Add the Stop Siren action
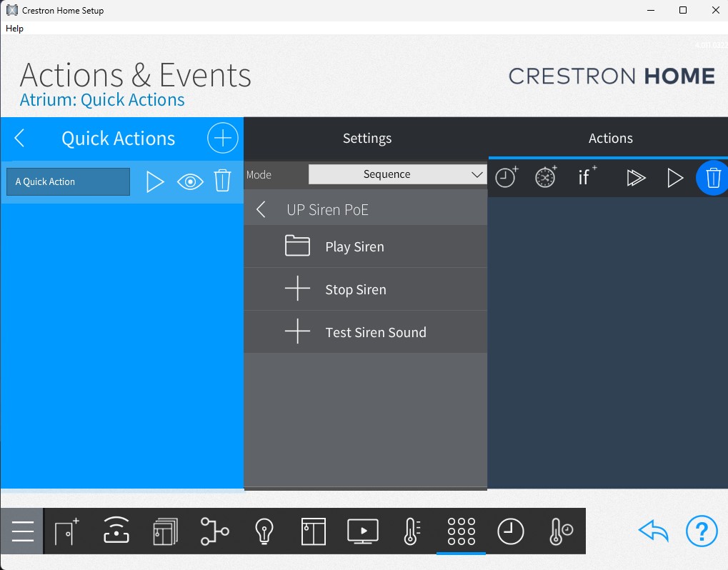Image resolution: width=728 pixels, height=570 pixels. [365, 289]
